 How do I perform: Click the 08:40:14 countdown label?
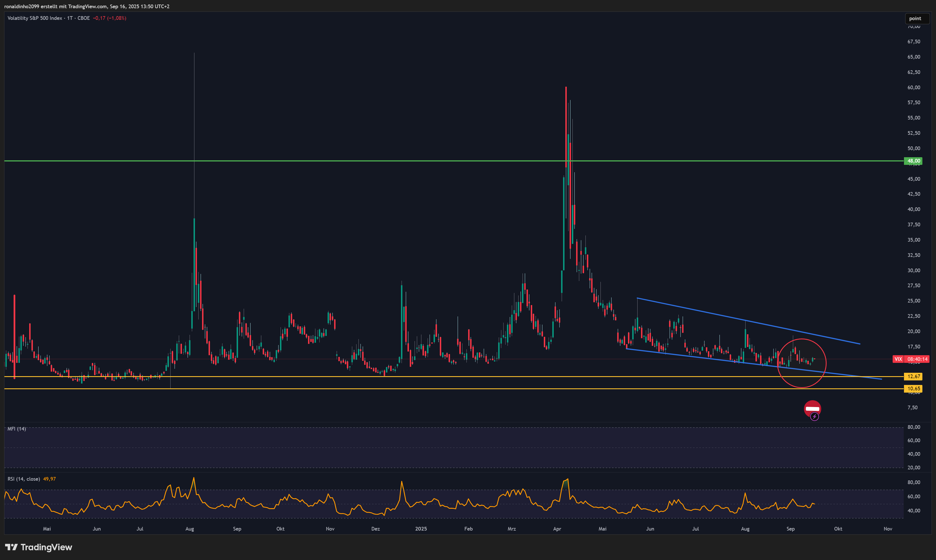click(917, 359)
